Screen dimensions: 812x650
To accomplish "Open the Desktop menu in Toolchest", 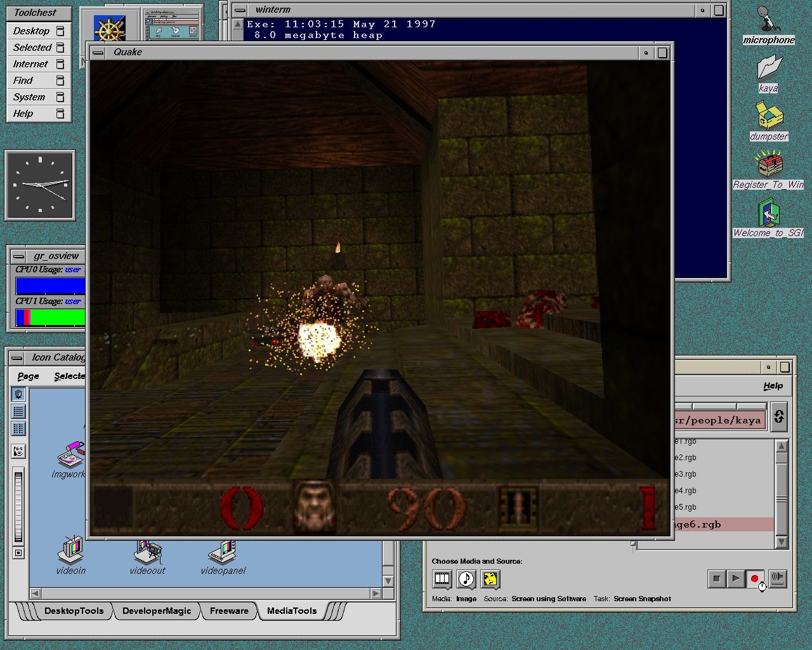I will click(x=39, y=30).
